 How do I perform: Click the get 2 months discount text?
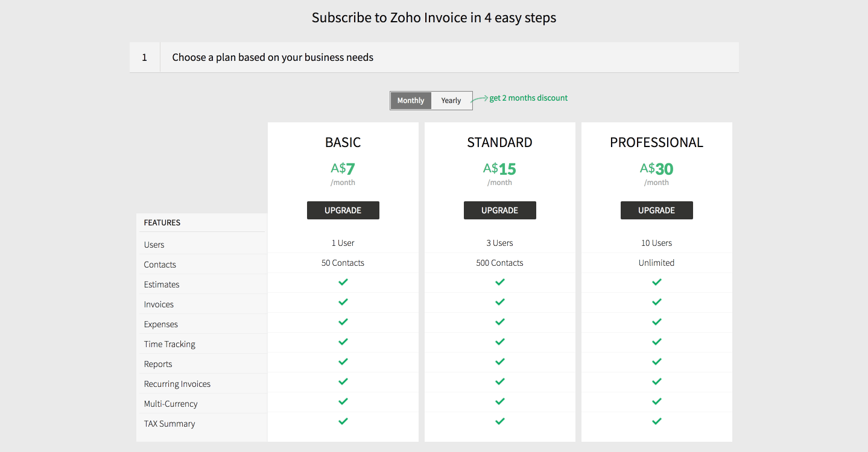(x=528, y=98)
